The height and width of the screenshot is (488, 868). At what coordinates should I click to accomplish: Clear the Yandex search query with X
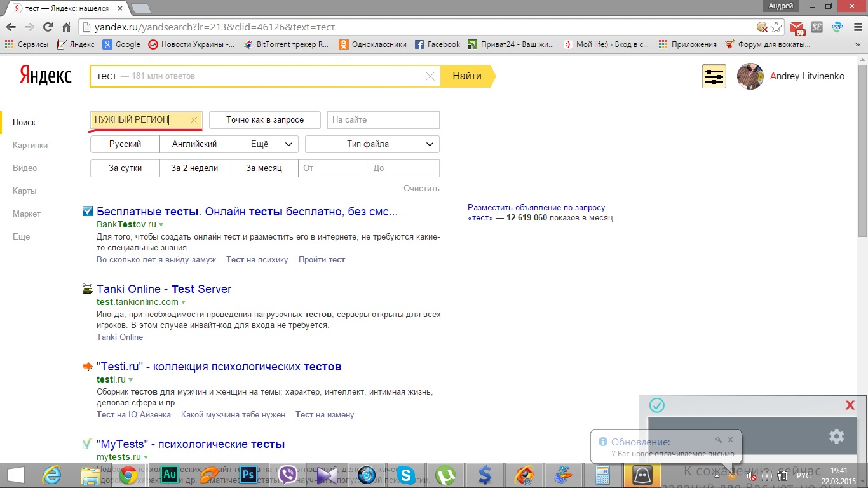(x=430, y=76)
